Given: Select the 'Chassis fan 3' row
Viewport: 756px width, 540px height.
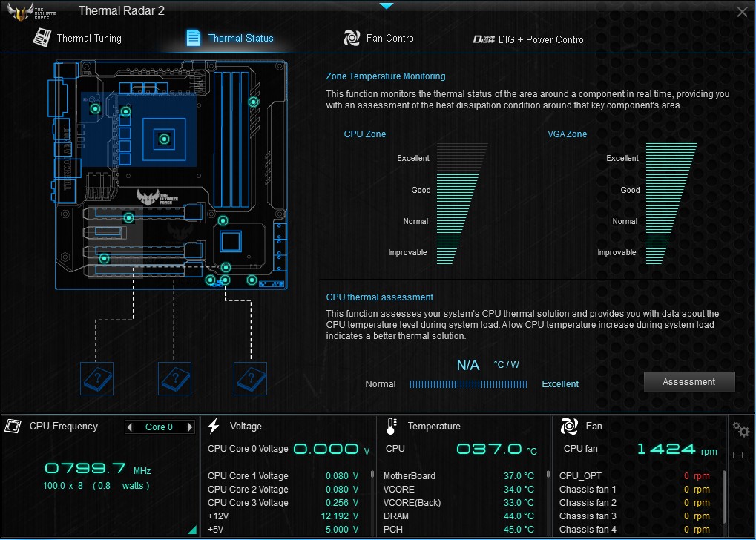Looking at the screenshot, I should 634,516.
